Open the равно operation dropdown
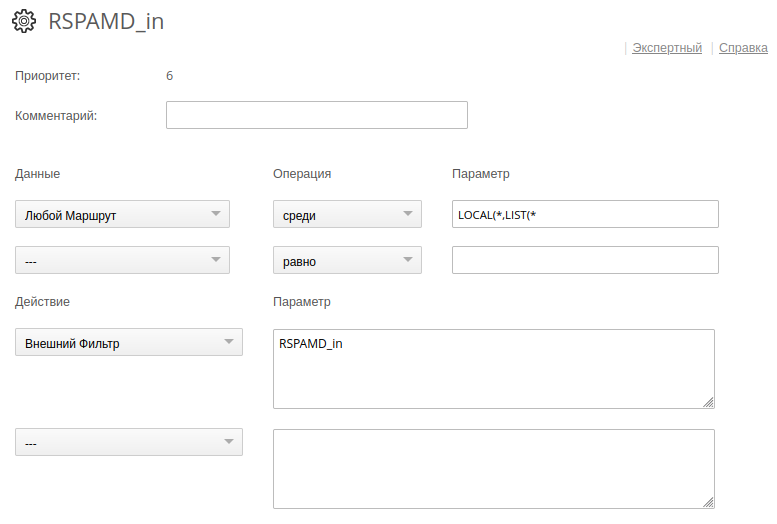This screenshot has height=524, width=777. 347,260
